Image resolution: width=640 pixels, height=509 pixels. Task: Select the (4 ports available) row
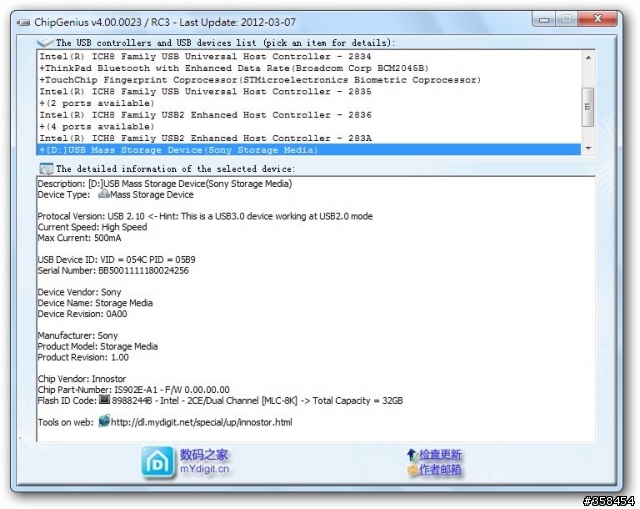pyautogui.click(x=309, y=127)
